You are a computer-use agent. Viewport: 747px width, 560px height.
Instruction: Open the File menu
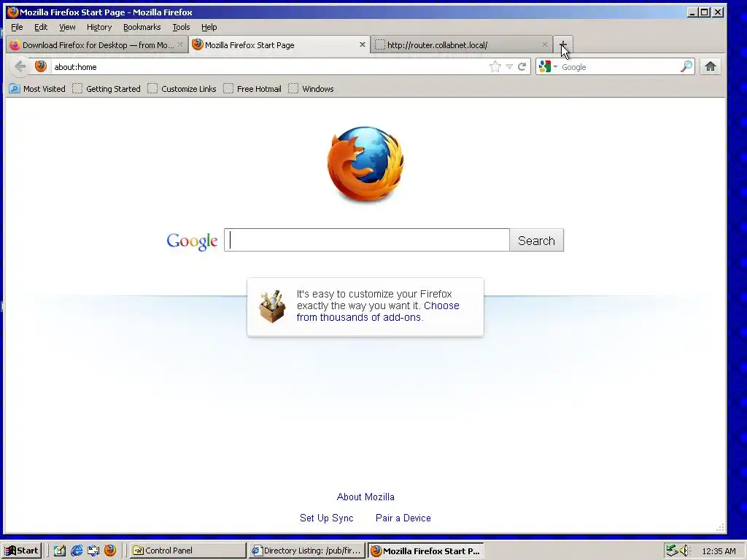(x=17, y=27)
